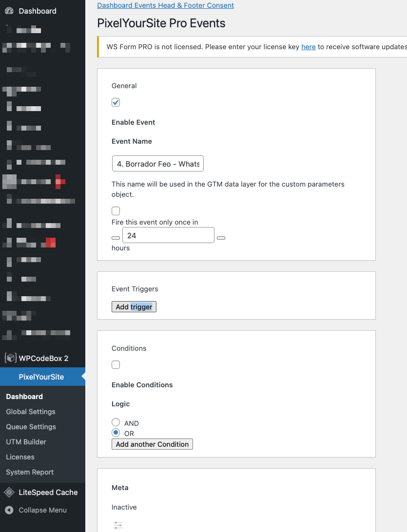Click the Meta sliders settings icon
407x532 pixels.
coord(118,525)
